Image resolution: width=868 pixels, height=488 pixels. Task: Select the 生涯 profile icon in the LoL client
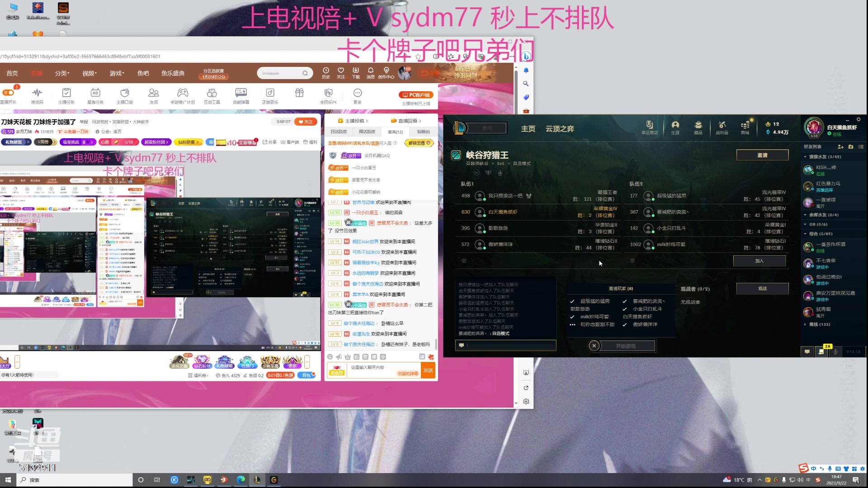[675, 128]
